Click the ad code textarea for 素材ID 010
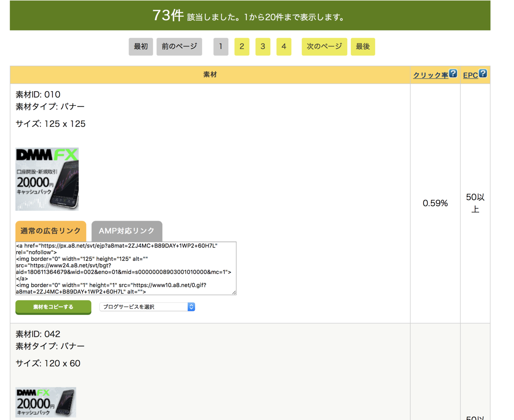 (x=126, y=268)
